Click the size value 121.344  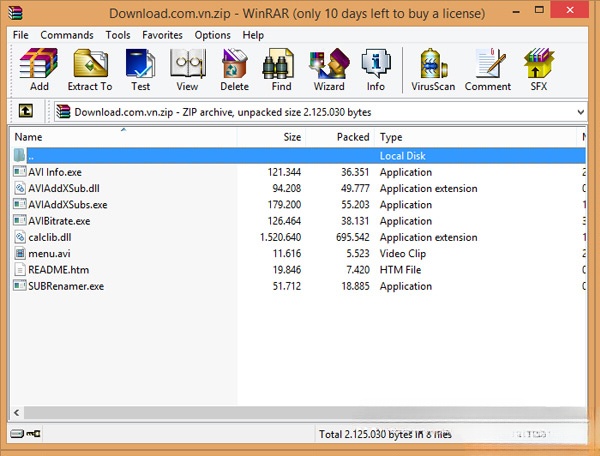point(284,172)
